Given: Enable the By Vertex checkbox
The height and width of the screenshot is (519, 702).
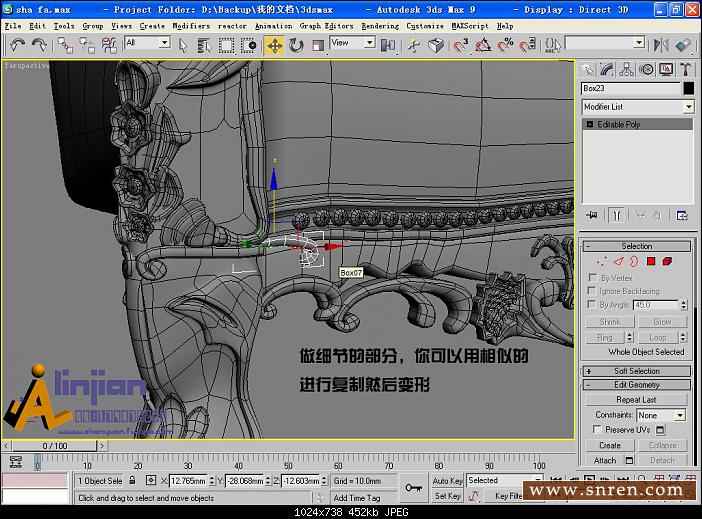Looking at the screenshot, I should [x=593, y=277].
